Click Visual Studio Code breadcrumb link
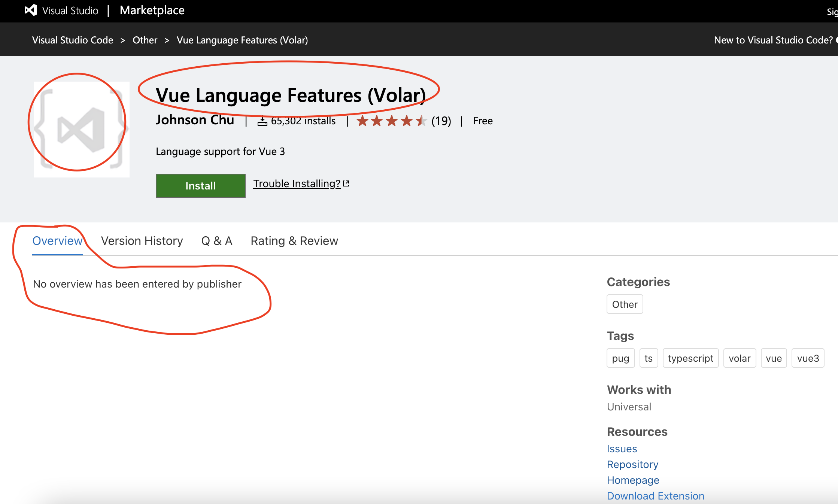This screenshot has height=504, width=838. (73, 40)
